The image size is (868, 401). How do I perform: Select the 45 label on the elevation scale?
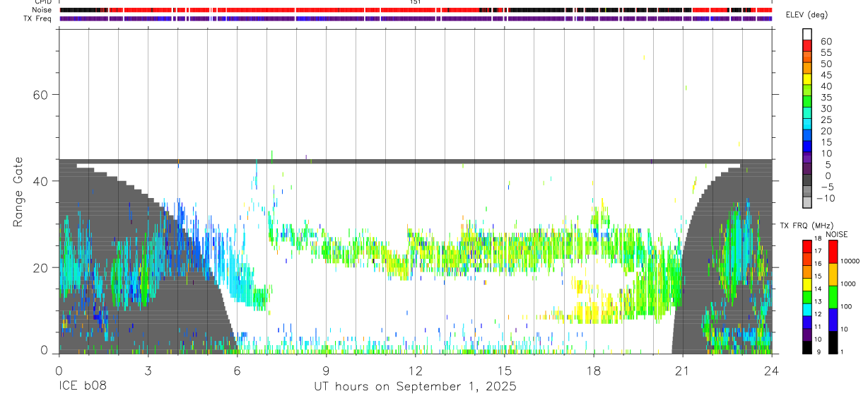(x=826, y=75)
